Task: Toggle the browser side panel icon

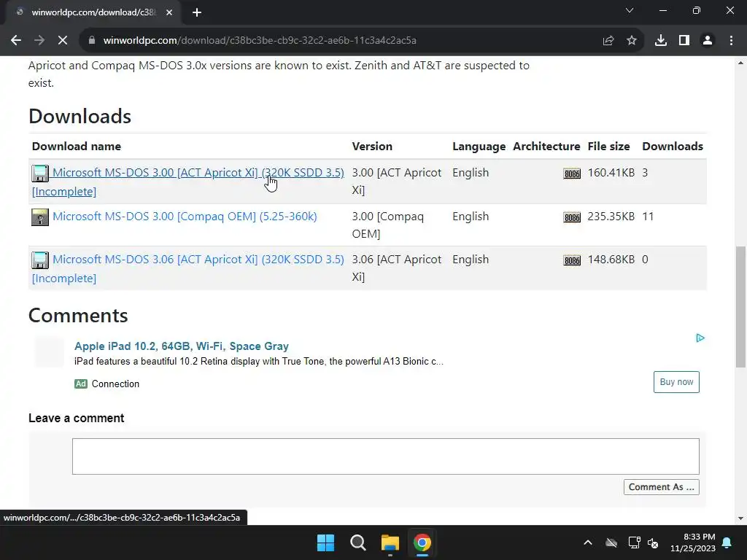Action: 684,41
